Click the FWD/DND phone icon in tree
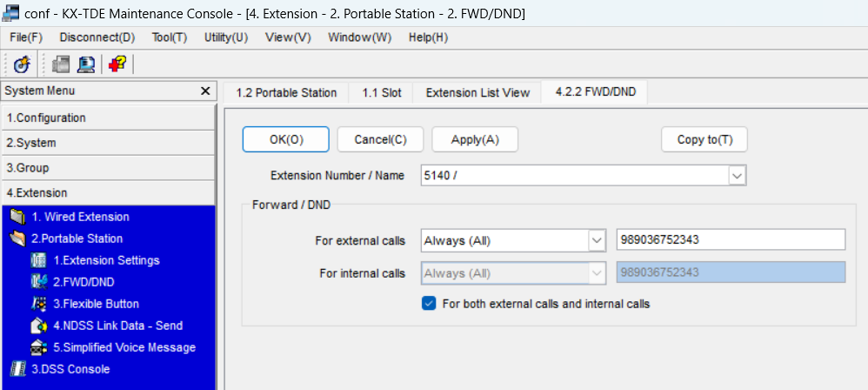This screenshot has width=868, height=390. [39, 282]
